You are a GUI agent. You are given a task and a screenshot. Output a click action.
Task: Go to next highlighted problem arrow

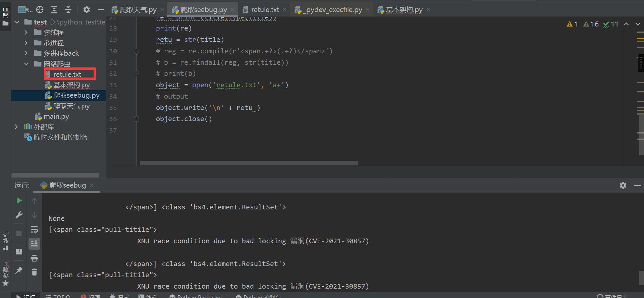(x=638, y=24)
